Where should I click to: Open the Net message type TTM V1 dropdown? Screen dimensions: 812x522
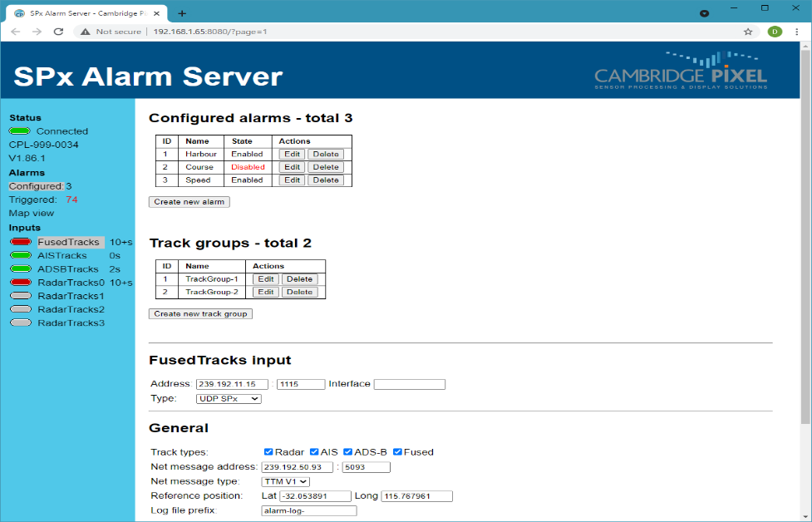(285, 481)
